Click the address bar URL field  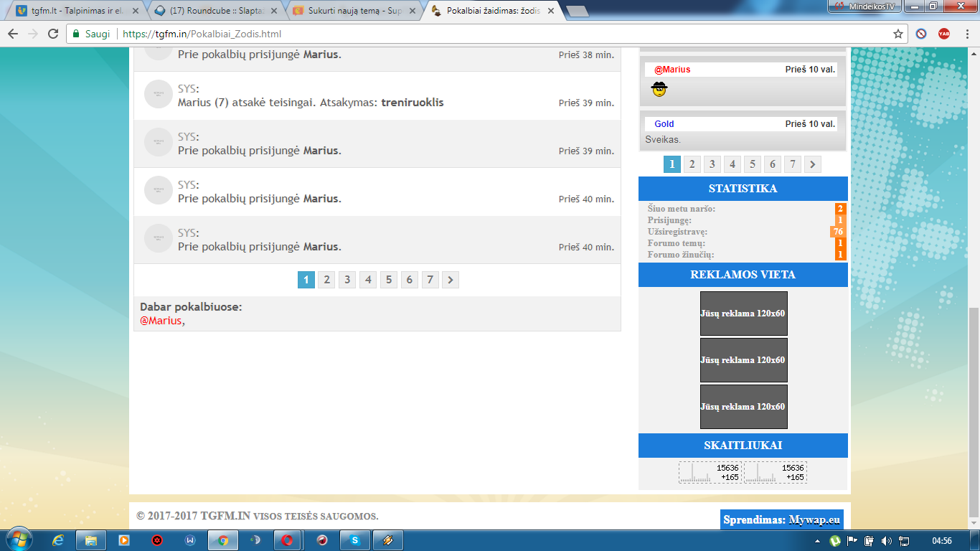click(x=502, y=34)
